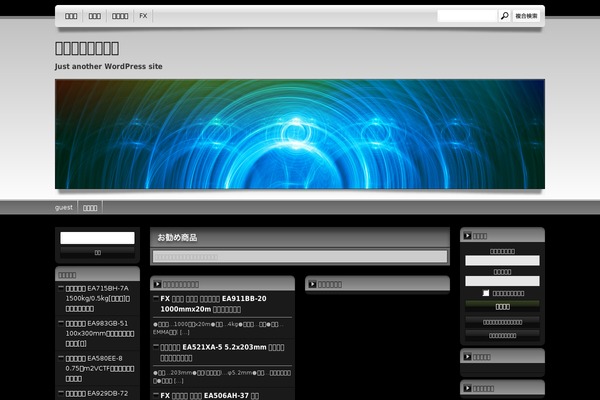Click the お勧め商品 heading
The height and width of the screenshot is (400, 600).
point(178,237)
